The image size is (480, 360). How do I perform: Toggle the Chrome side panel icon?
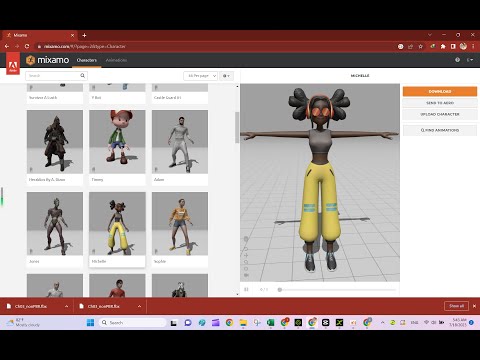pos(453,46)
